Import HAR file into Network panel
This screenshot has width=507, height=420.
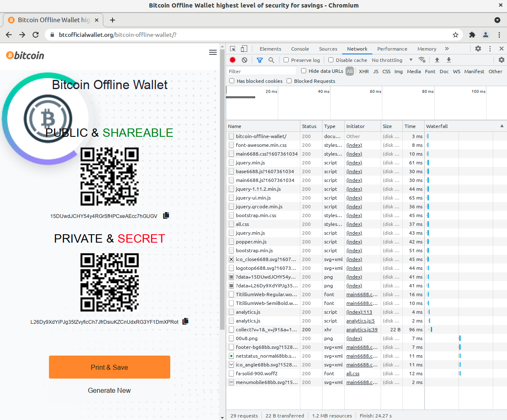(437, 60)
